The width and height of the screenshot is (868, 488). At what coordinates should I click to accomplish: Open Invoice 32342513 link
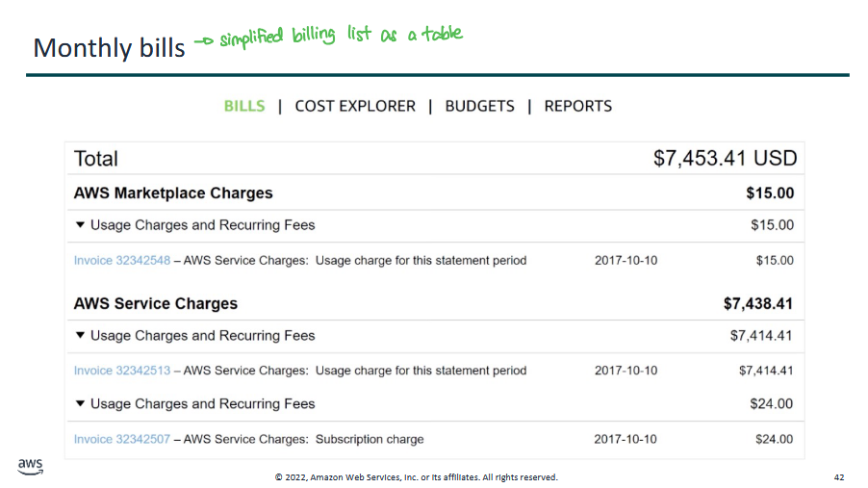click(x=122, y=371)
